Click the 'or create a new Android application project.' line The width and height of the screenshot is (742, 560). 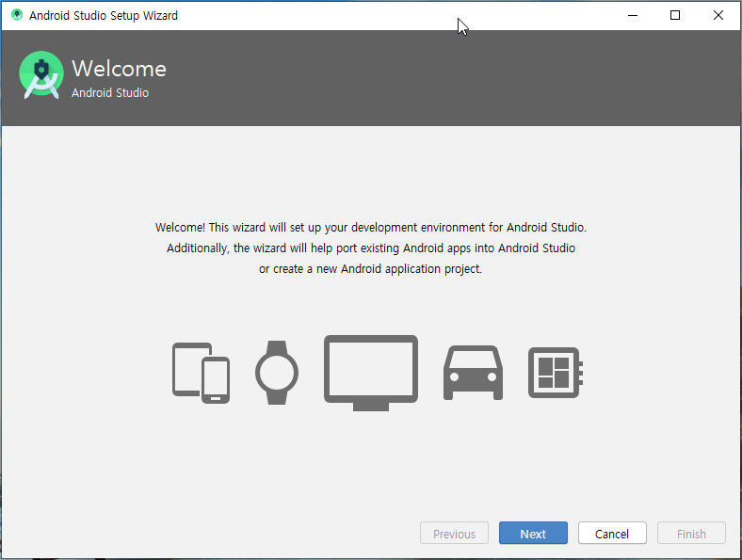[370, 269]
